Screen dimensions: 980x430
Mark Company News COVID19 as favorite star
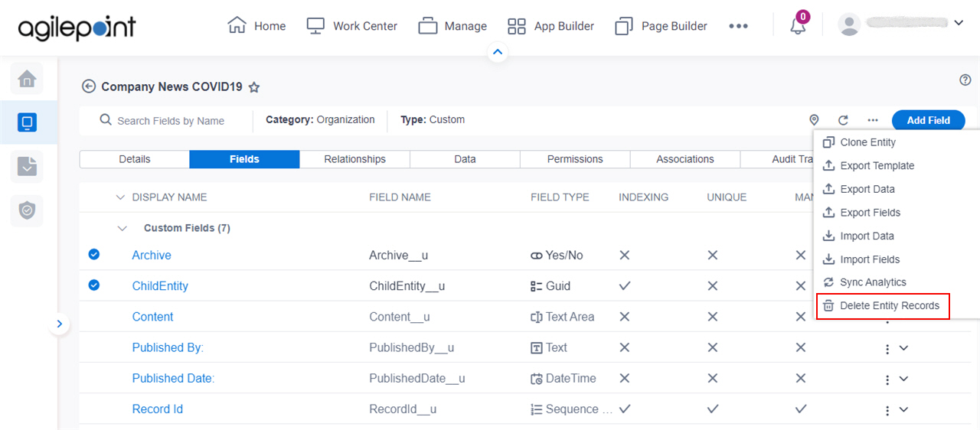[254, 87]
